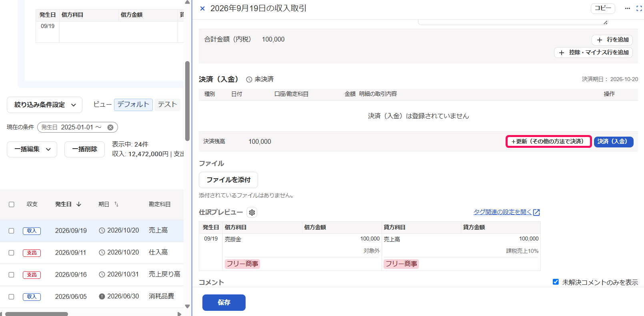Close the income transaction detail panel
644x316 pixels.
[202, 8]
